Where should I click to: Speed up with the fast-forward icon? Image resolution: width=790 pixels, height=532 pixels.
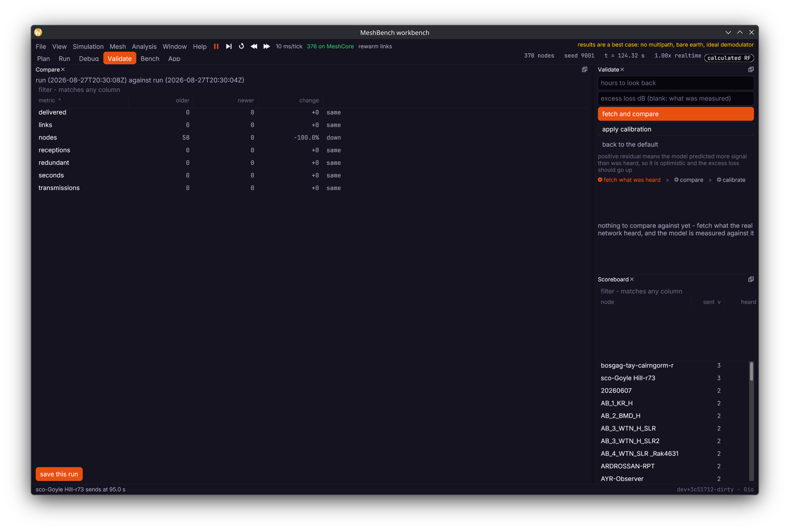[267, 47]
